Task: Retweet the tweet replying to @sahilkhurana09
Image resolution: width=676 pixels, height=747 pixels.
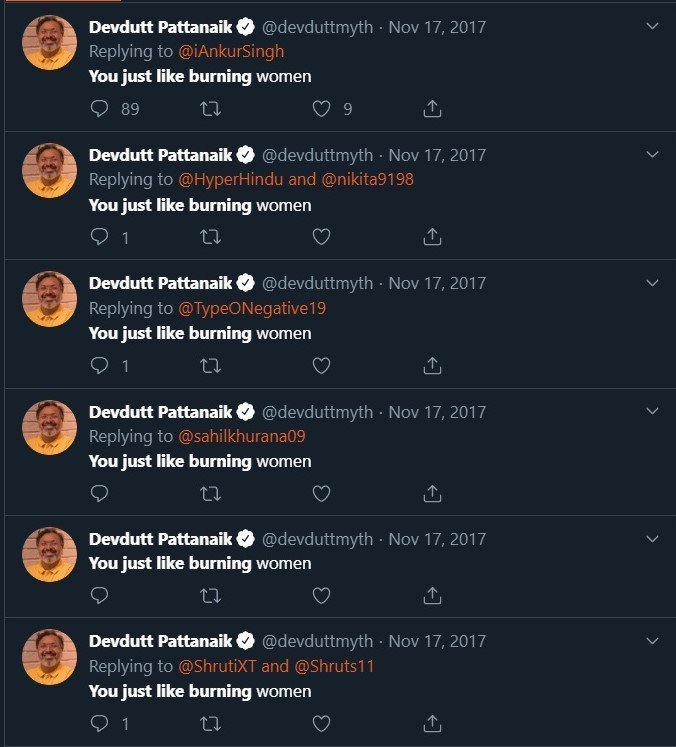Action: [x=210, y=493]
